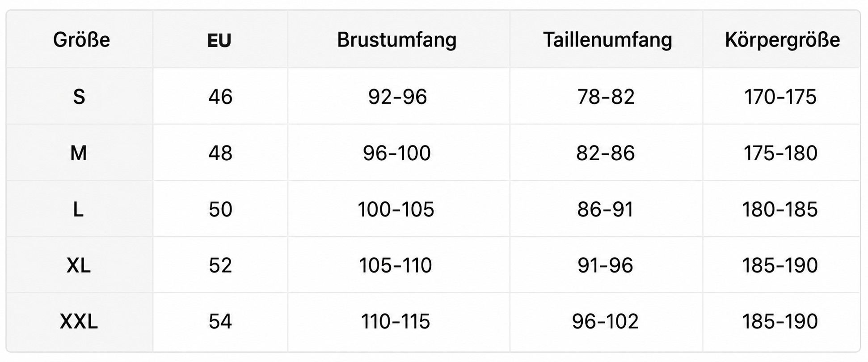Select height 170-175 cell
The image size is (868, 362).
[x=780, y=97]
